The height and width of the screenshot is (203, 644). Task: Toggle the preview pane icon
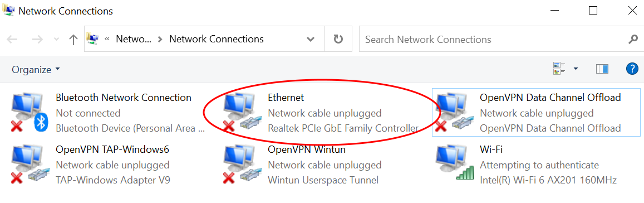pos(602,69)
